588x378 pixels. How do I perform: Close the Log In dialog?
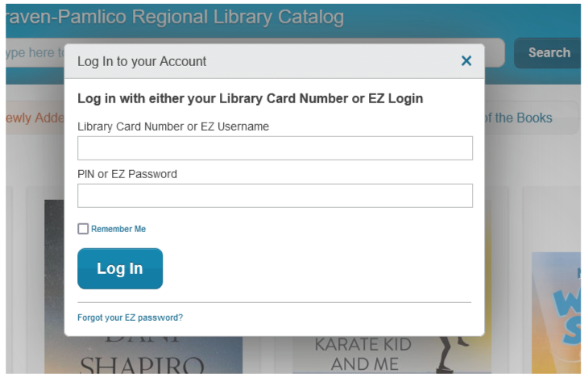click(x=466, y=60)
